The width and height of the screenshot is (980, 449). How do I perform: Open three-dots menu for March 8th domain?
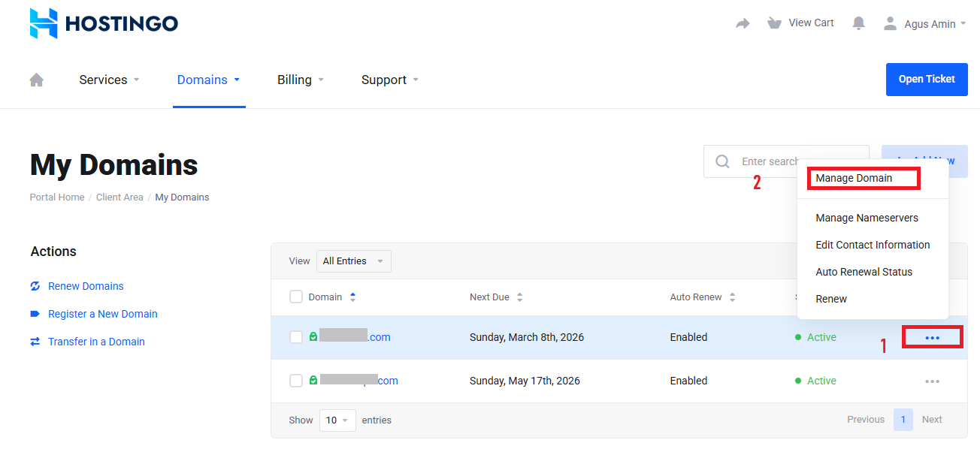point(933,338)
